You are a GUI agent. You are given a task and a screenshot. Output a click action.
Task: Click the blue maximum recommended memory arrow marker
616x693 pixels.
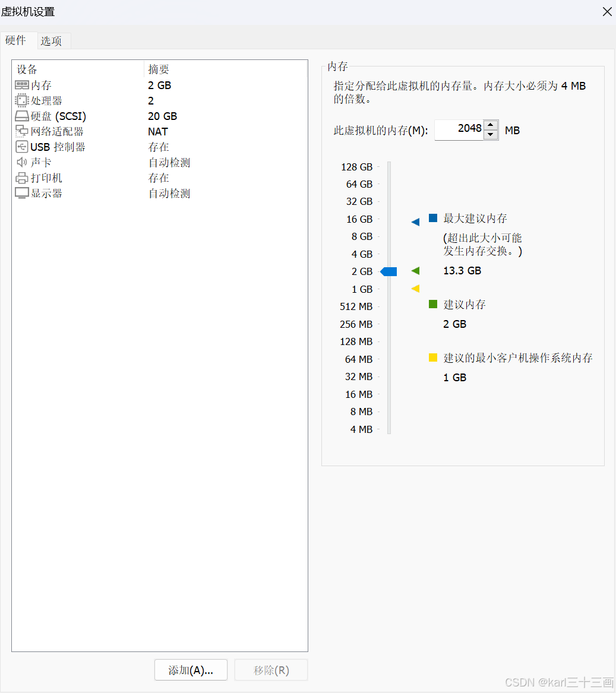[415, 222]
